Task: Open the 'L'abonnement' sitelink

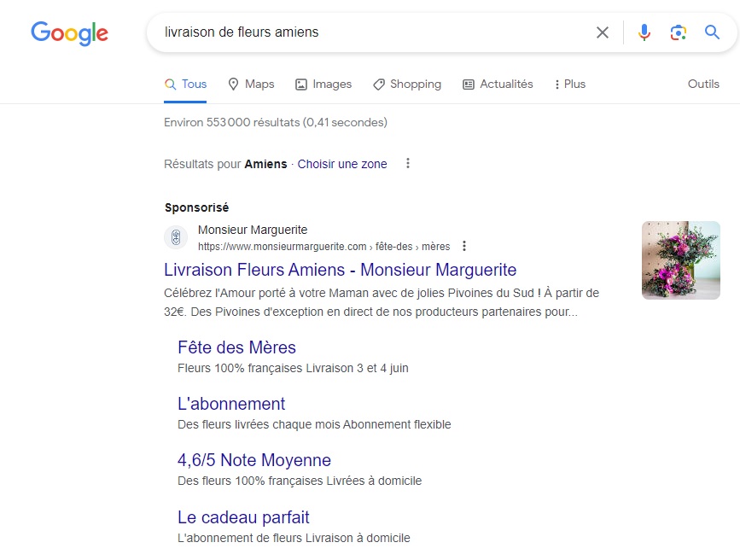Action: [x=231, y=404]
